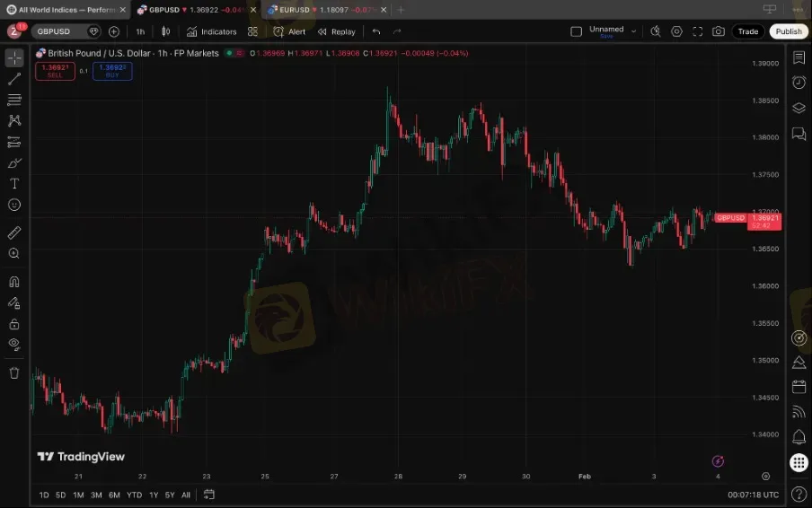Screen dimensions: 812x508
Task: Toggle magnet mode for drawings
Action: click(14, 282)
